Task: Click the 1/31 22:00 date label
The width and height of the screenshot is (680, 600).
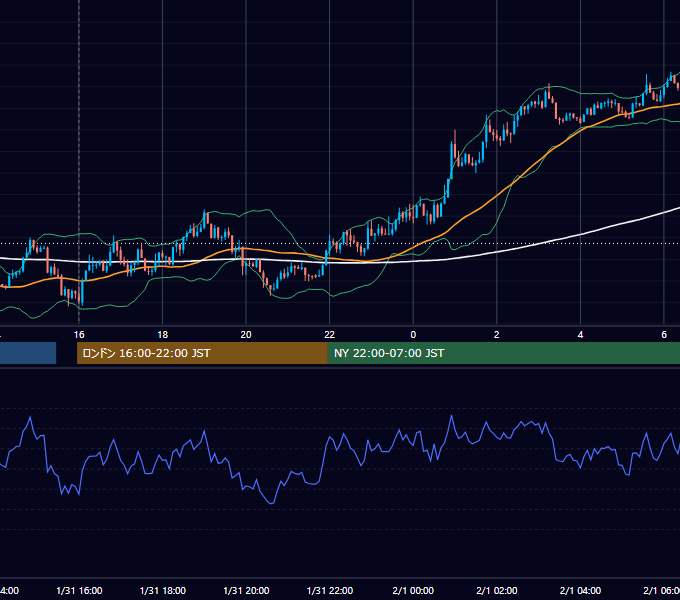Action: pyautogui.click(x=330, y=590)
